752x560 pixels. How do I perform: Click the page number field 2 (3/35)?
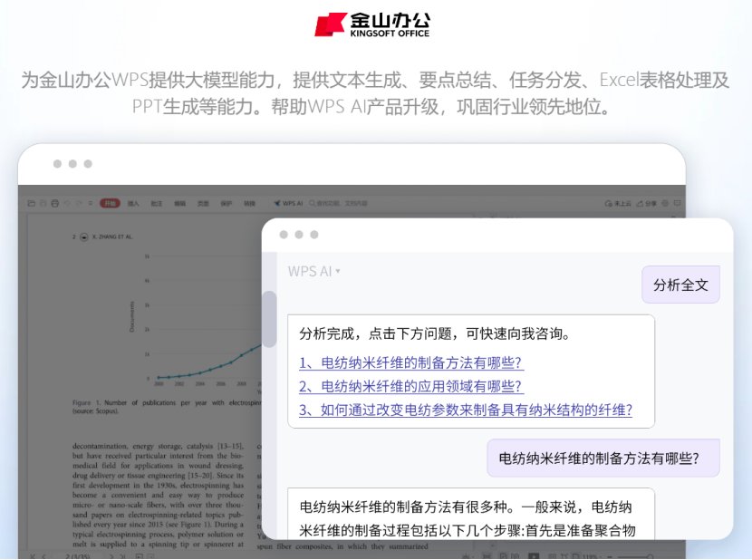[77, 556]
